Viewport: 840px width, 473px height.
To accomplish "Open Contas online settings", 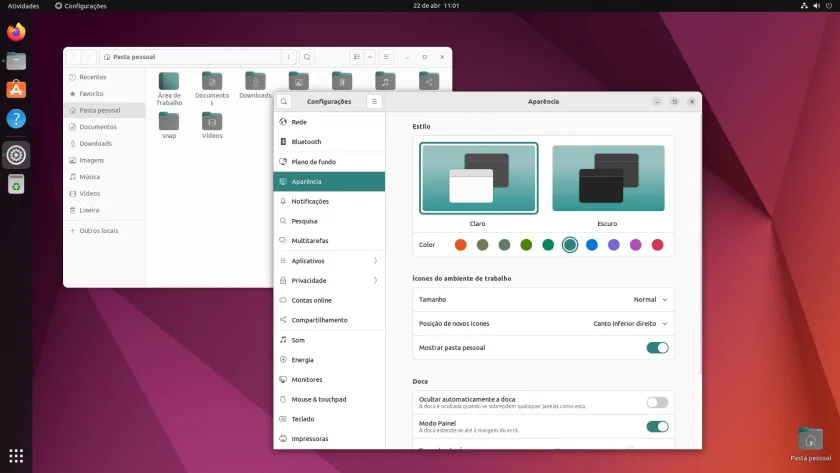I will point(329,301).
